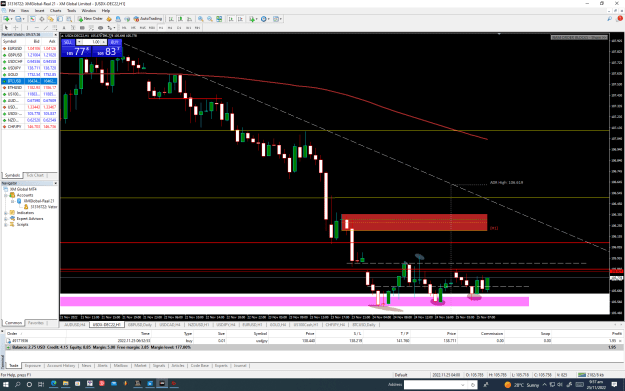Select BTCUSD row in Market Watch
625x391 pixels.
[x=29, y=81]
